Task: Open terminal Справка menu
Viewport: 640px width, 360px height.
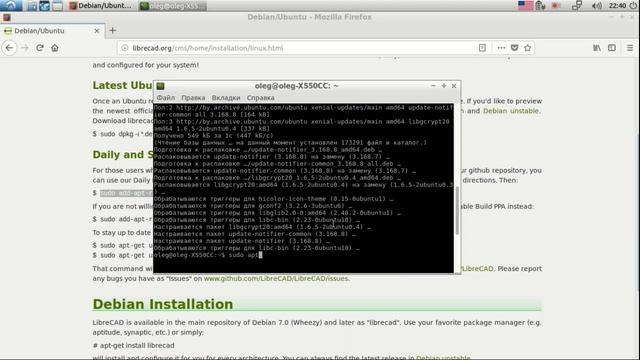Action: point(260,98)
